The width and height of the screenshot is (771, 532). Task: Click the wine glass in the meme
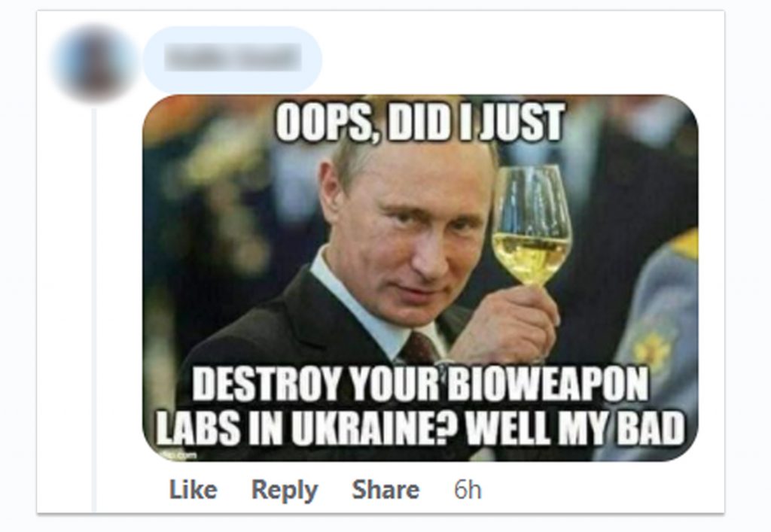[531, 226]
